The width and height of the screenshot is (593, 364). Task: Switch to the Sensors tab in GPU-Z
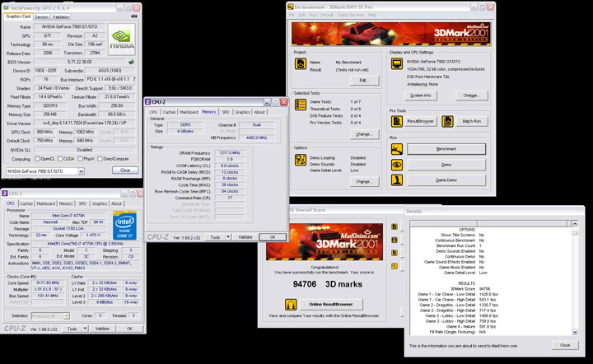41,17
